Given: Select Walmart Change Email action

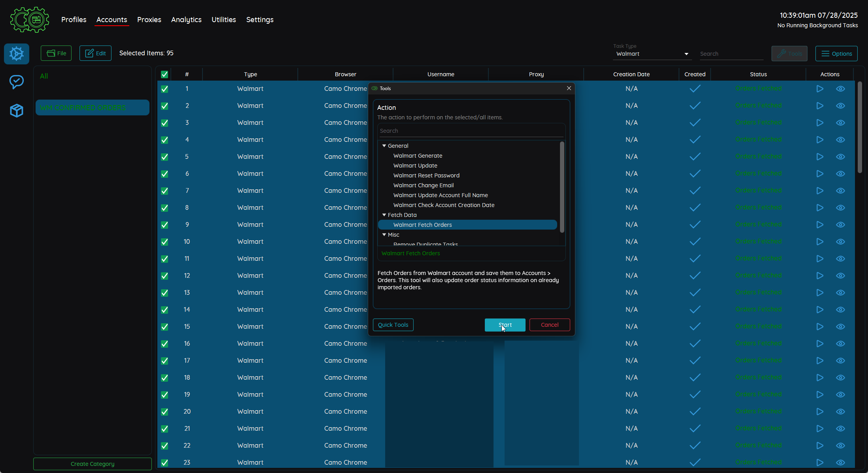Looking at the screenshot, I should [424, 185].
